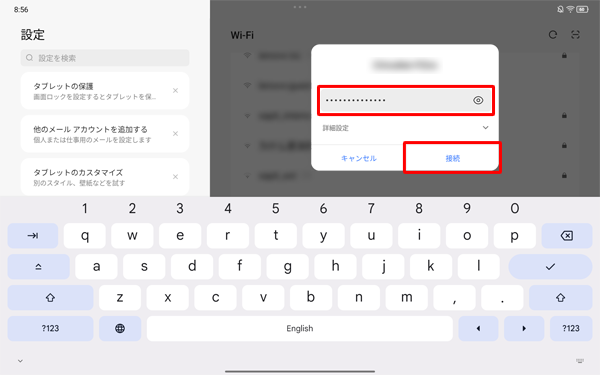Tap number 0 on keyboard row

coord(515,209)
